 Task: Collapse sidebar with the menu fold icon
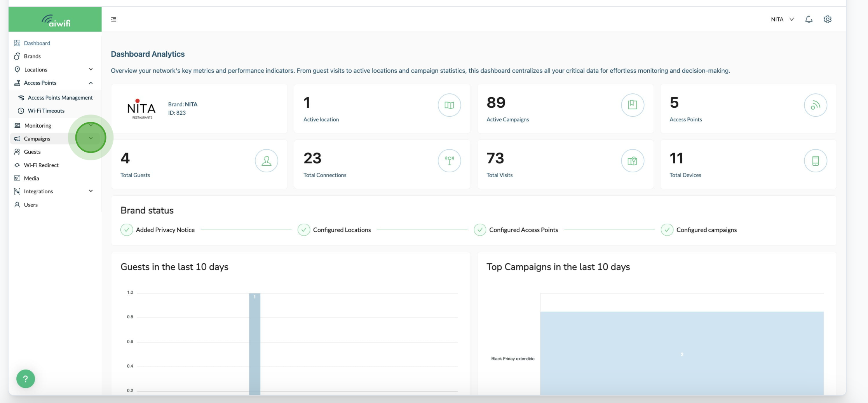[x=113, y=19]
